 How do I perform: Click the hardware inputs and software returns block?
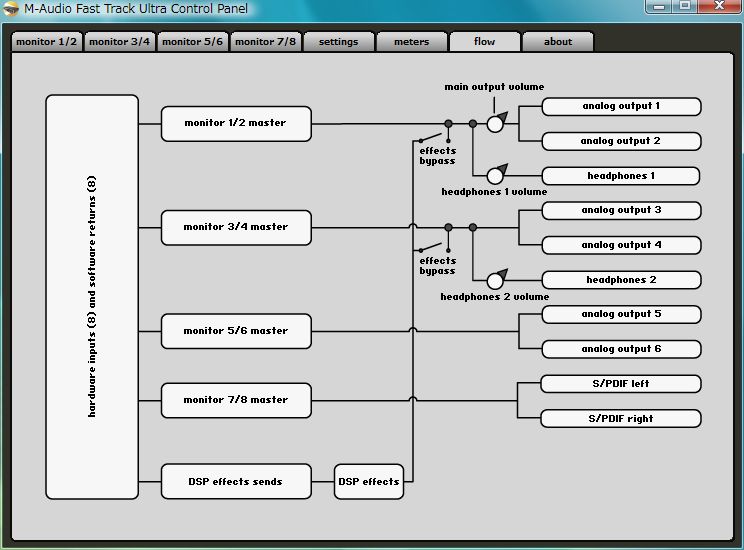pyautogui.click(x=92, y=297)
